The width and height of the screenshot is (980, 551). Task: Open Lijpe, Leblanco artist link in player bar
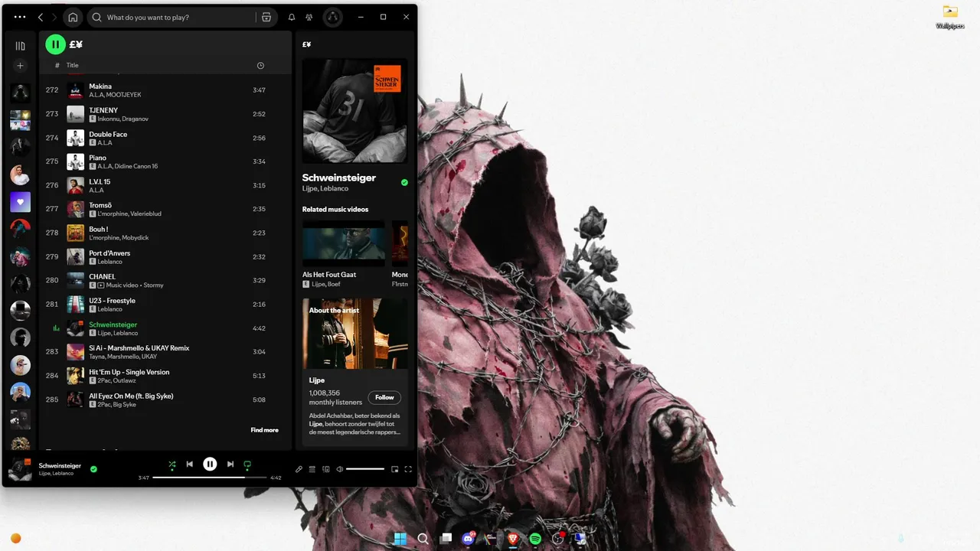click(x=56, y=474)
